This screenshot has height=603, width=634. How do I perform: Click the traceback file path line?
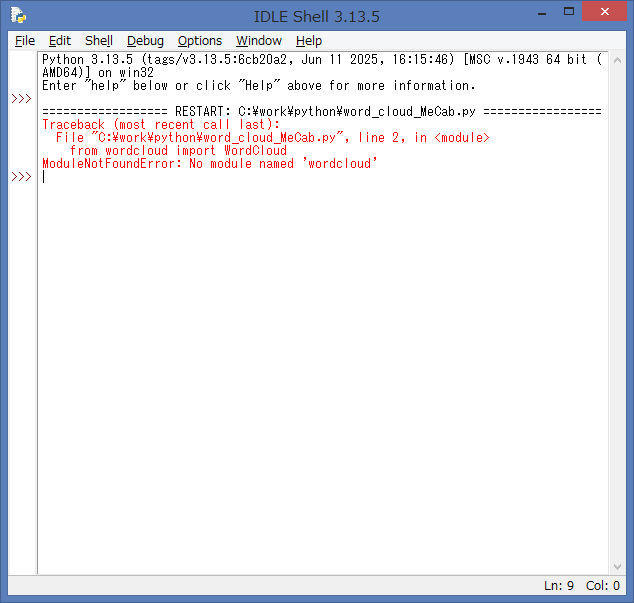[x=272, y=137]
